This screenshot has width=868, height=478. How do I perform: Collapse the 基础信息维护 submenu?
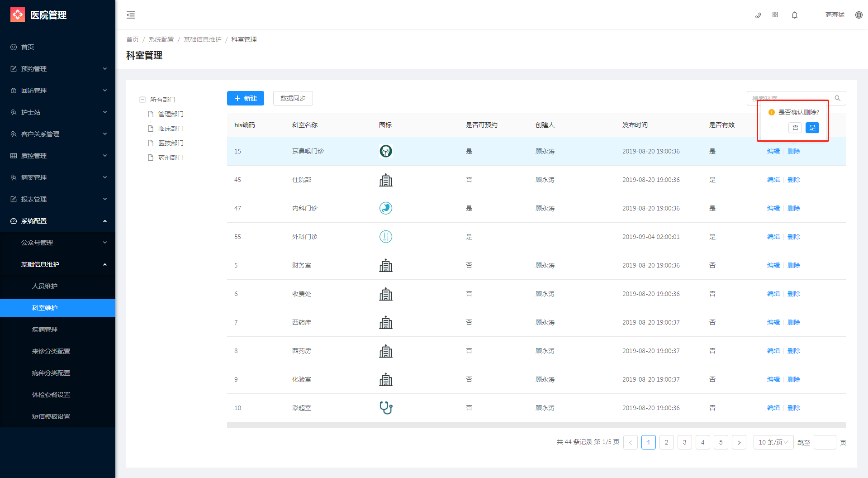point(57,264)
